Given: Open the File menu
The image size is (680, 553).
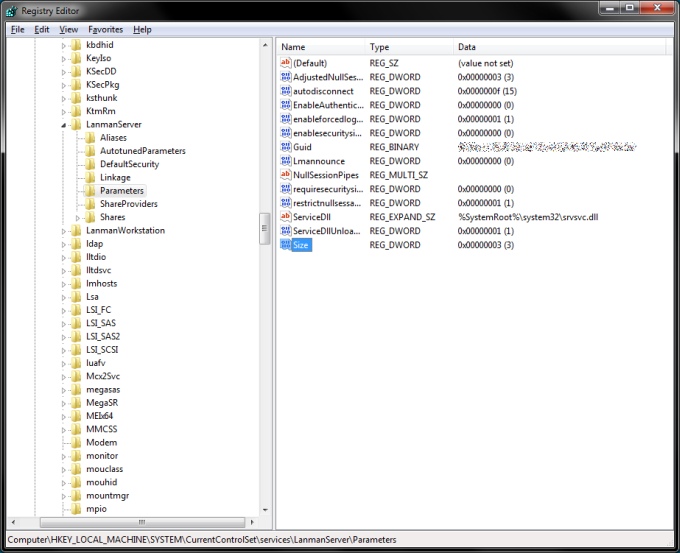Looking at the screenshot, I should click(x=17, y=29).
